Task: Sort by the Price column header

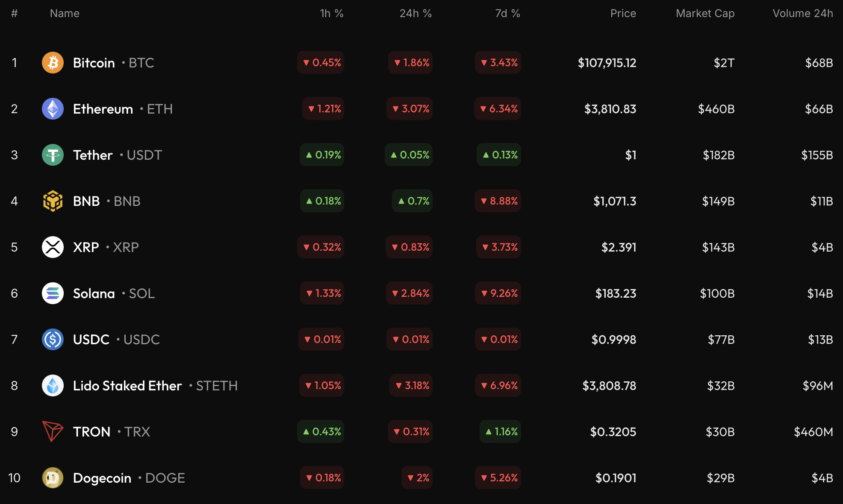Action: click(623, 14)
